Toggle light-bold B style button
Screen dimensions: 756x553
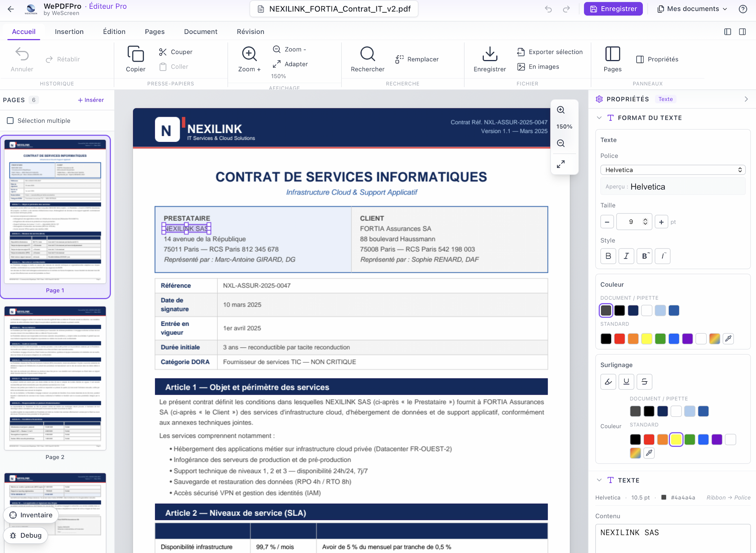tap(645, 256)
